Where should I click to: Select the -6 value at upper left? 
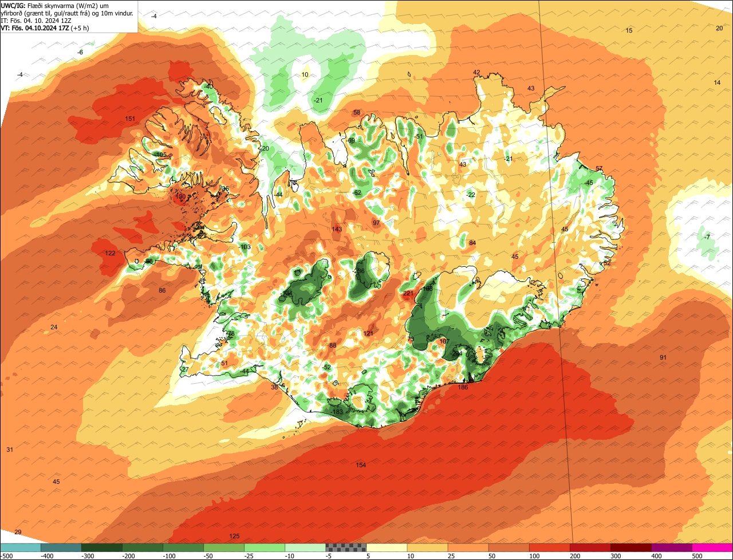tap(80, 52)
